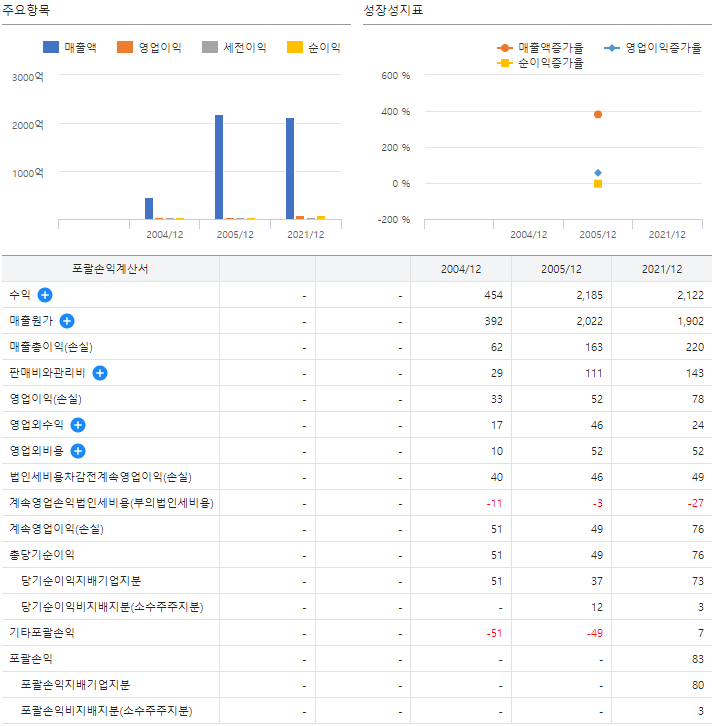The width and height of the screenshot is (713, 726).
Task: Click the 당기순이익비지배지분(소수주주지분) row label
Action: pos(112,607)
